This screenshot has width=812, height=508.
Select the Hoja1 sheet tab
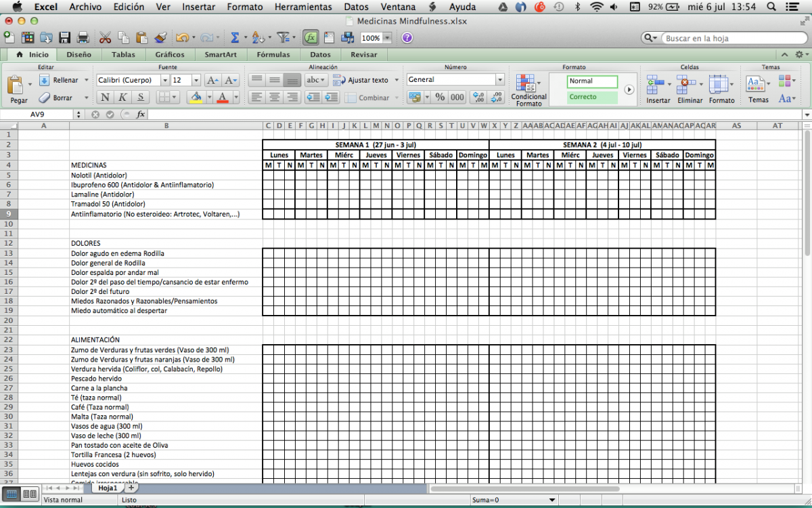click(x=107, y=488)
